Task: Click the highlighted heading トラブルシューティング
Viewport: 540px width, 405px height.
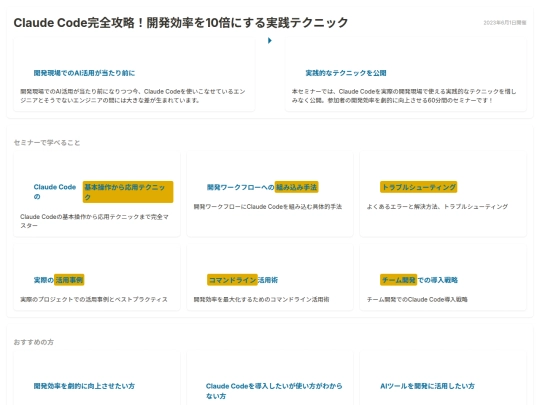Action: pyautogui.click(x=418, y=187)
